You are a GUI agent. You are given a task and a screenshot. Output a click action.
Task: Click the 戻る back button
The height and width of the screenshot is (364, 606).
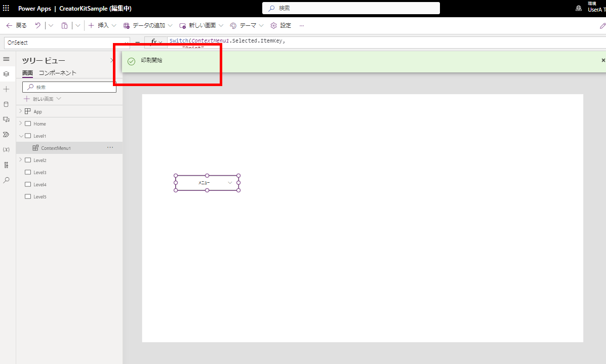(16, 25)
